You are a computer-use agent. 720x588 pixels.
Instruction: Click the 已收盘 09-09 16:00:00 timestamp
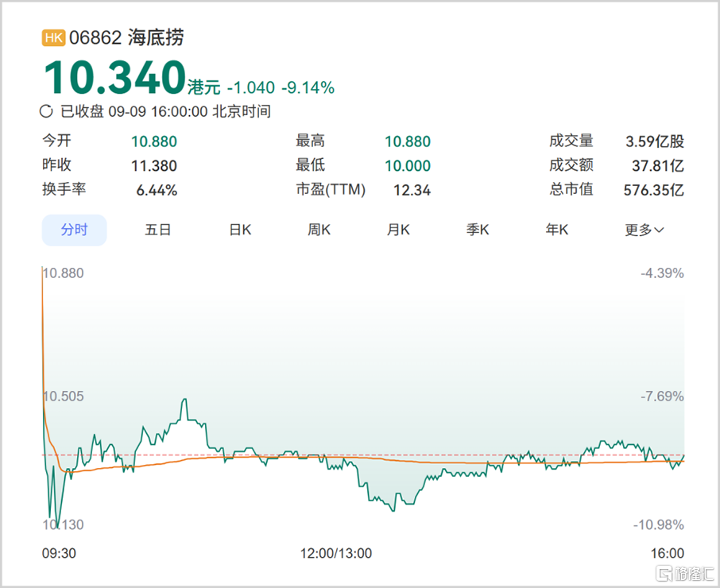pos(166,111)
